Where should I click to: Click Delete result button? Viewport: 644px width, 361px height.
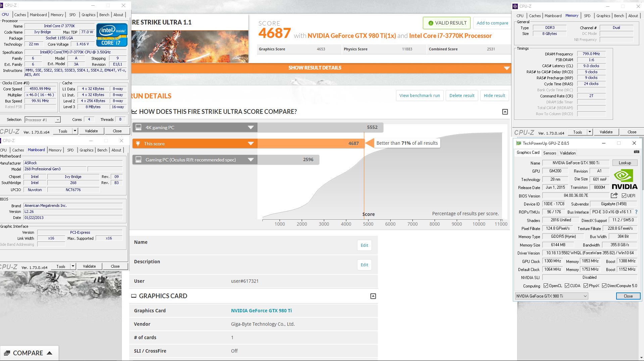[x=462, y=95]
